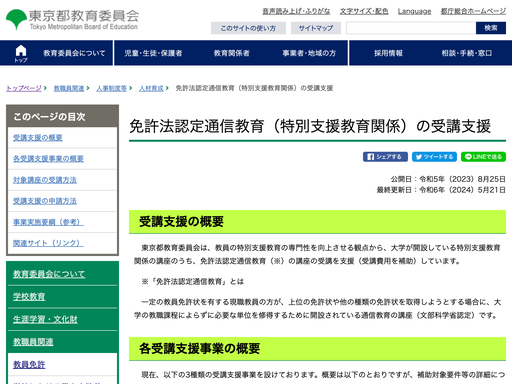Open 相談・手続・窓口 navigation menu
Viewport: 512px width, 384px height.
click(x=467, y=53)
